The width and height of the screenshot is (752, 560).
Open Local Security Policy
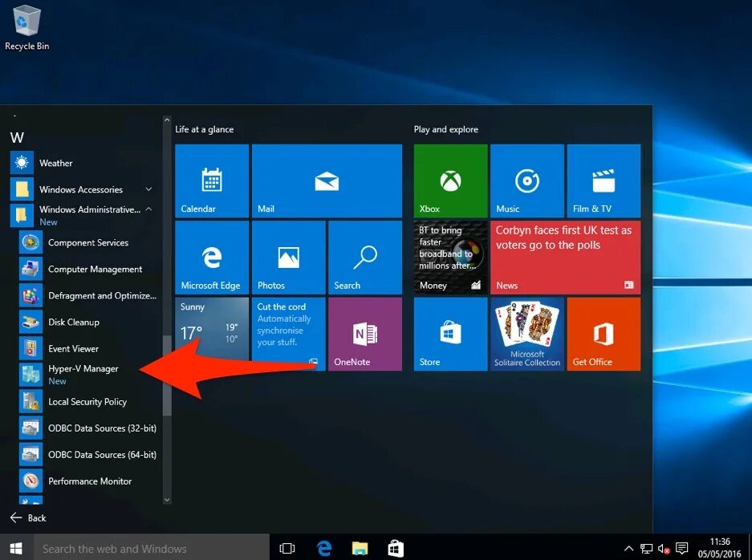click(89, 401)
